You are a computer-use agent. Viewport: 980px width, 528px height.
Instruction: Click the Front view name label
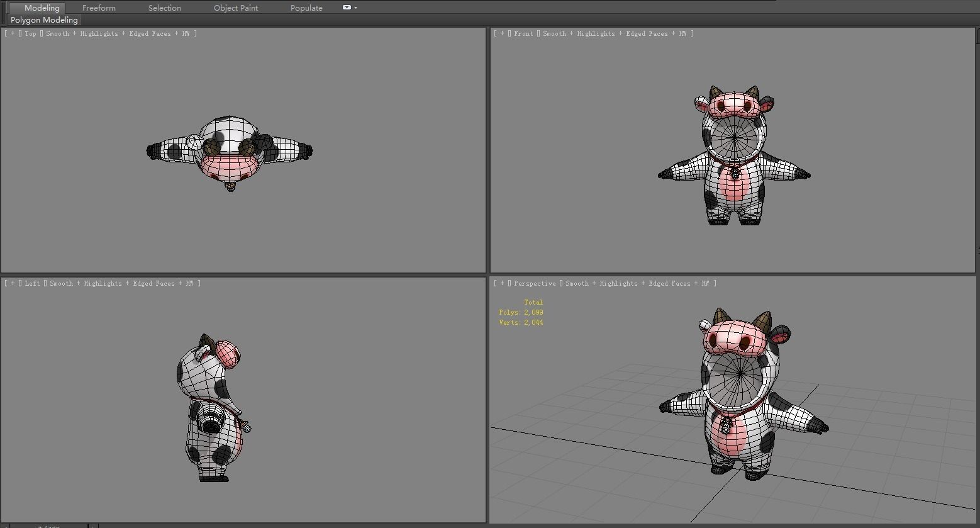point(523,33)
